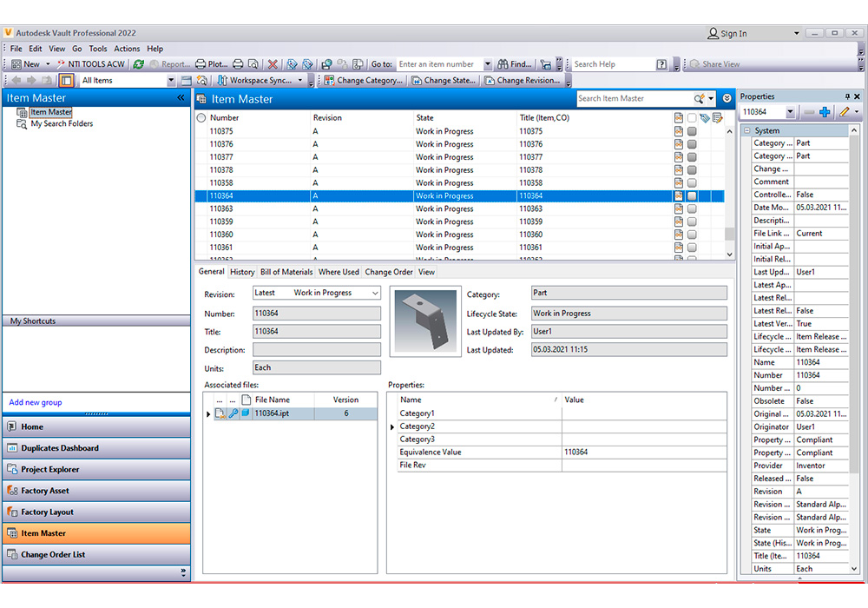Switch to the History tab
The width and height of the screenshot is (868, 608).
tap(242, 272)
